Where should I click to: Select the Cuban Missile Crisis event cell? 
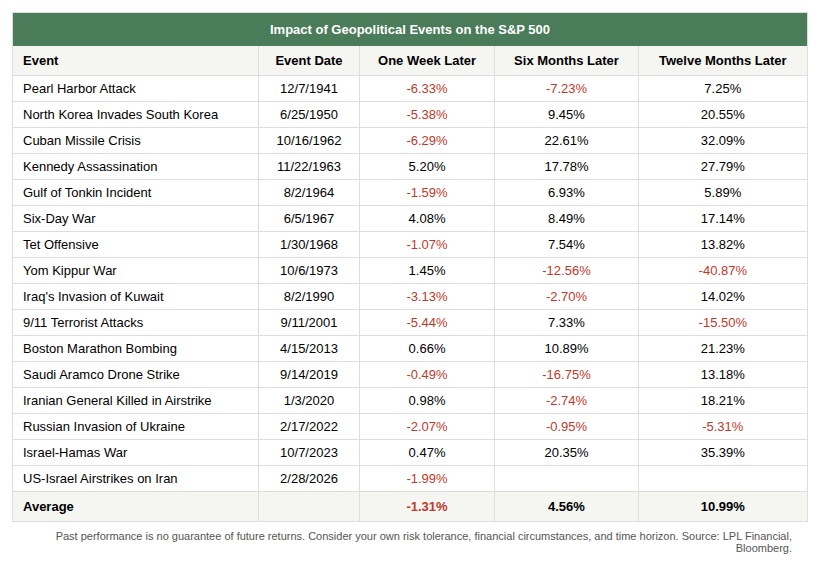82,141
